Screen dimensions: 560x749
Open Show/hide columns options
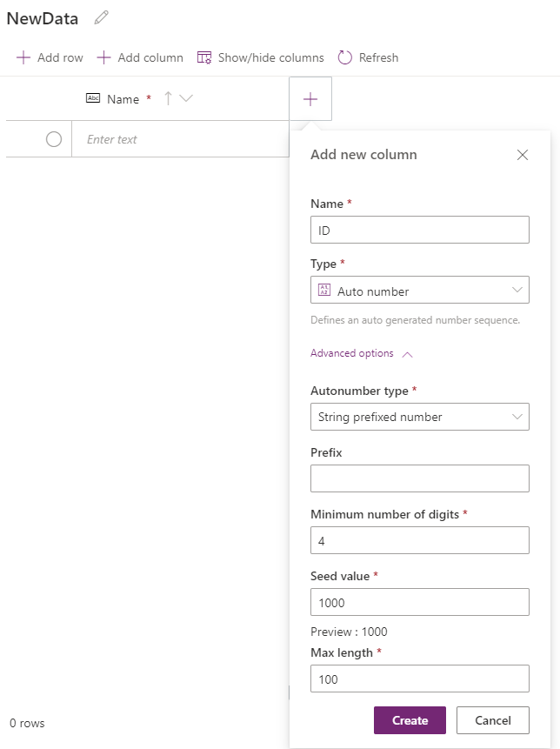coord(261,57)
